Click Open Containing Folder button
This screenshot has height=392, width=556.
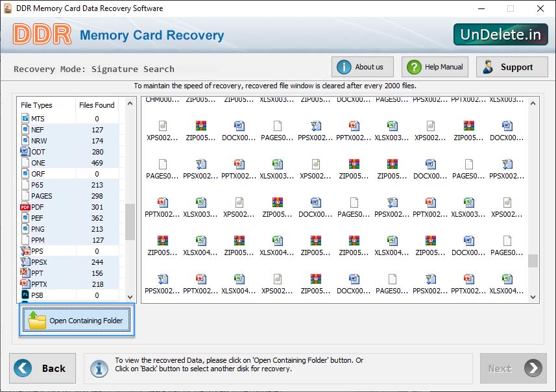click(77, 320)
